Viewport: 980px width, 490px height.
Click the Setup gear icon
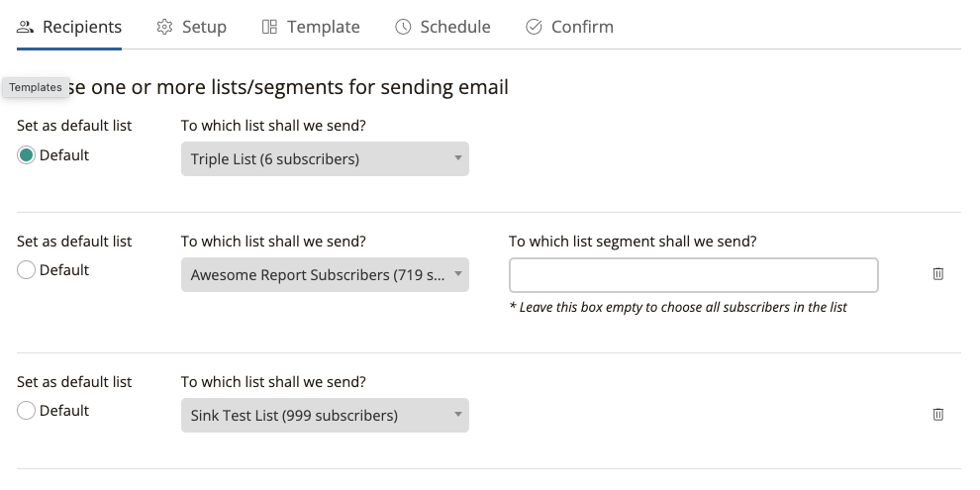click(x=164, y=27)
